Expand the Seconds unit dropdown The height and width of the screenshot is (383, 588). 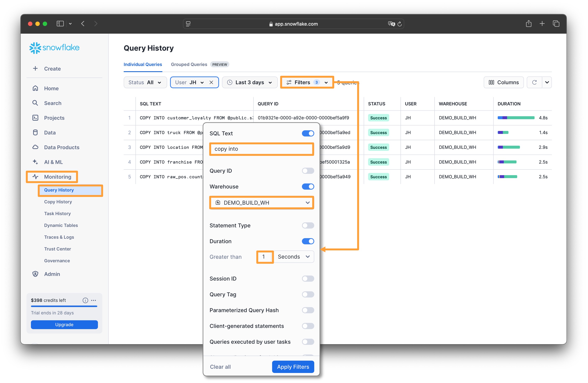(293, 257)
